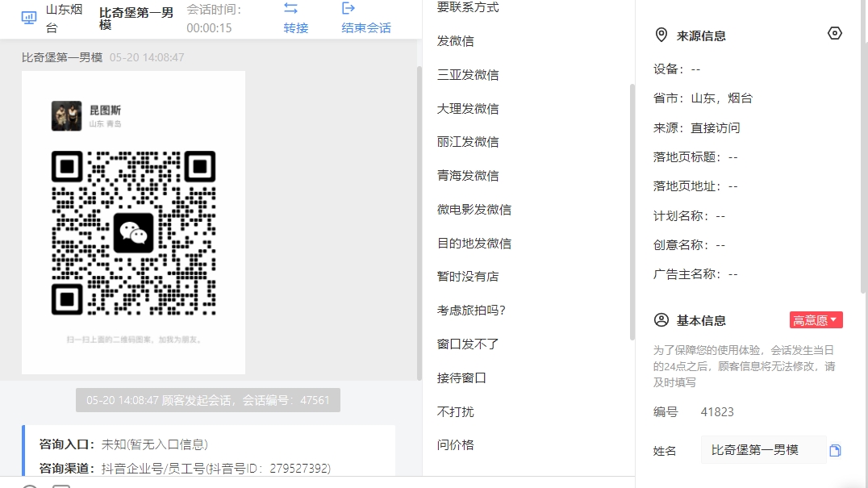
Task: Click the header contact name 比奇堡第一男模
Action: (x=136, y=19)
